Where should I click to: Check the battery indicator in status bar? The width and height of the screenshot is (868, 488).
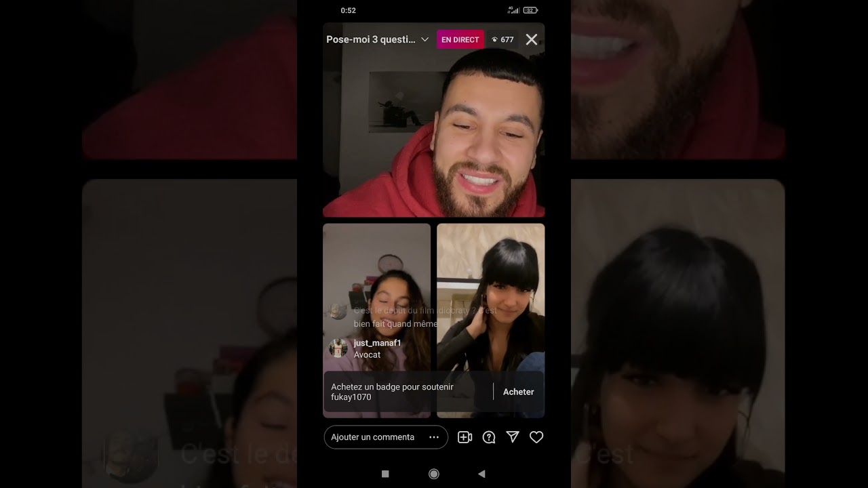click(531, 10)
